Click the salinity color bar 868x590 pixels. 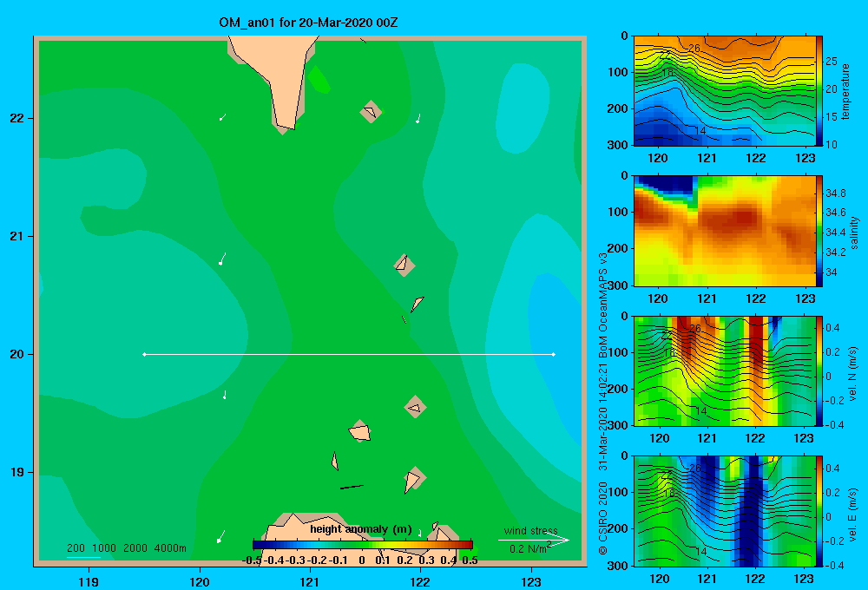[819, 232]
